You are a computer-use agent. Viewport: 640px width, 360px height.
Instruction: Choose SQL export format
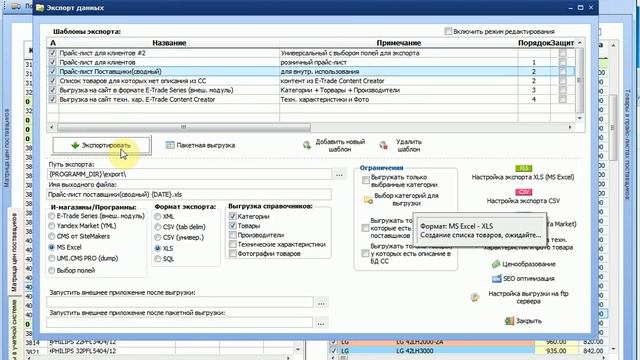(158, 259)
